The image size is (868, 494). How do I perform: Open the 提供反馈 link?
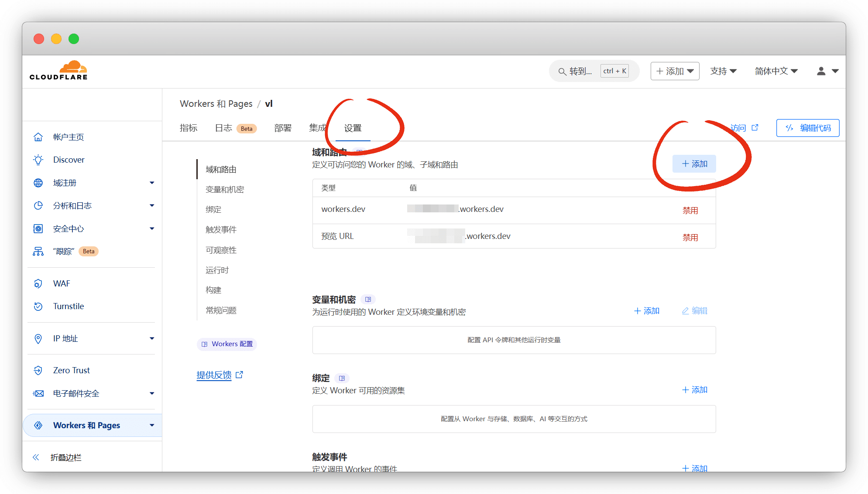click(x=214, y=375)
